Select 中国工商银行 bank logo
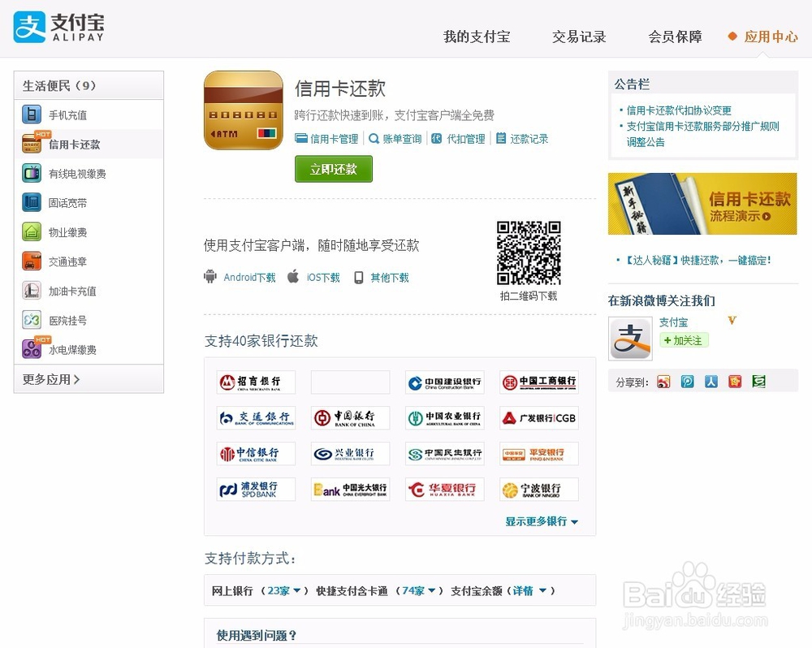 pos(539,382)
